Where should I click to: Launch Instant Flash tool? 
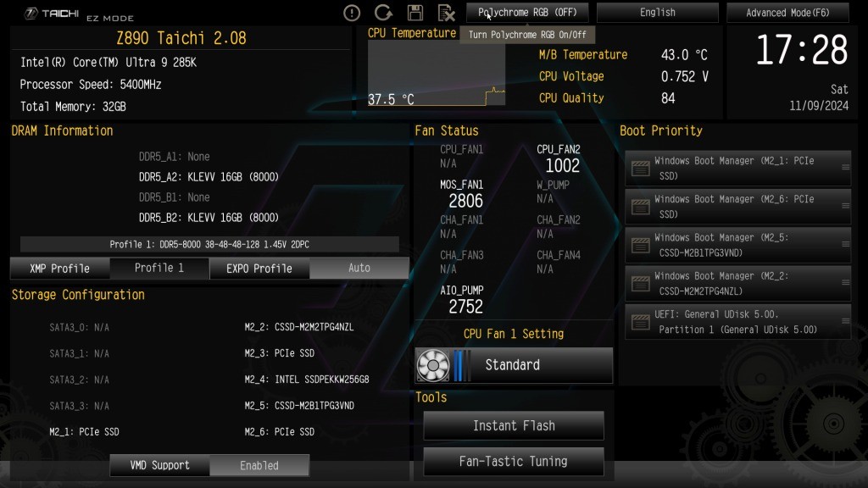[x=514, y=425]
